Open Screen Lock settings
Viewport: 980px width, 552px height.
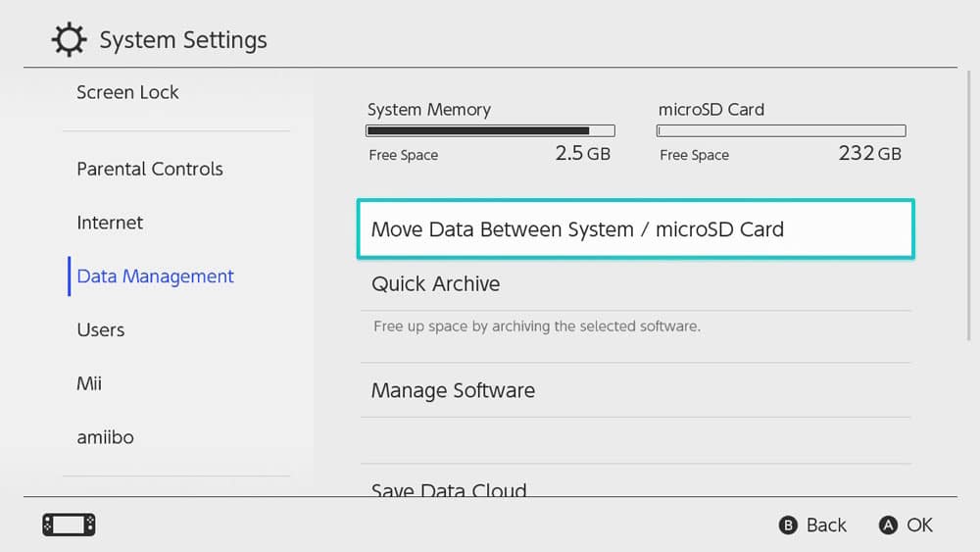click(127, 92)
